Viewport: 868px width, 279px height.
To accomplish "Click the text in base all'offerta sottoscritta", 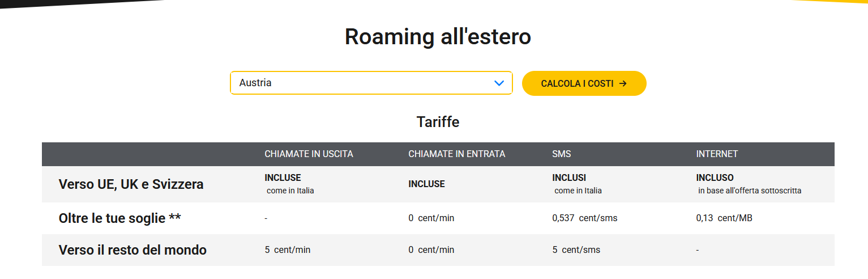I will coord(750,191).
